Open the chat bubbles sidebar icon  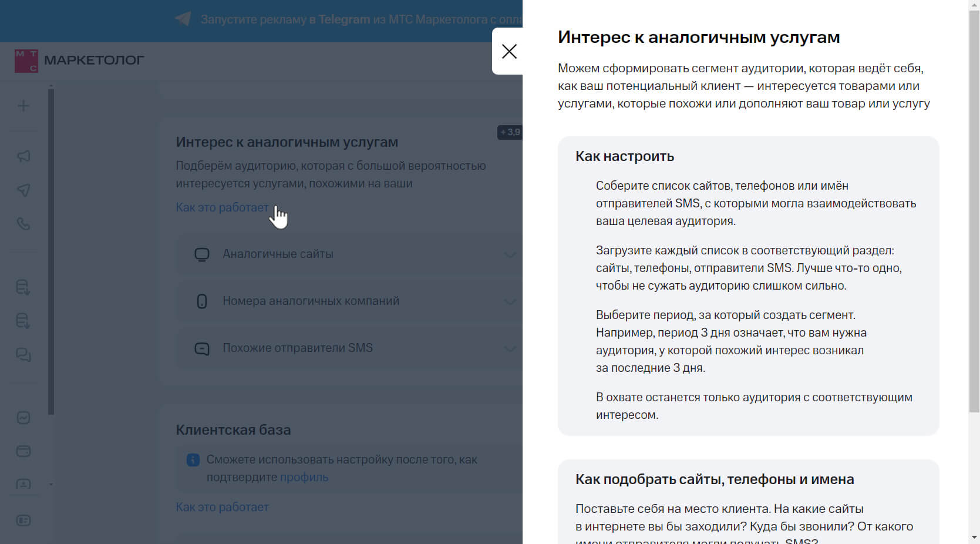[23, 355]
